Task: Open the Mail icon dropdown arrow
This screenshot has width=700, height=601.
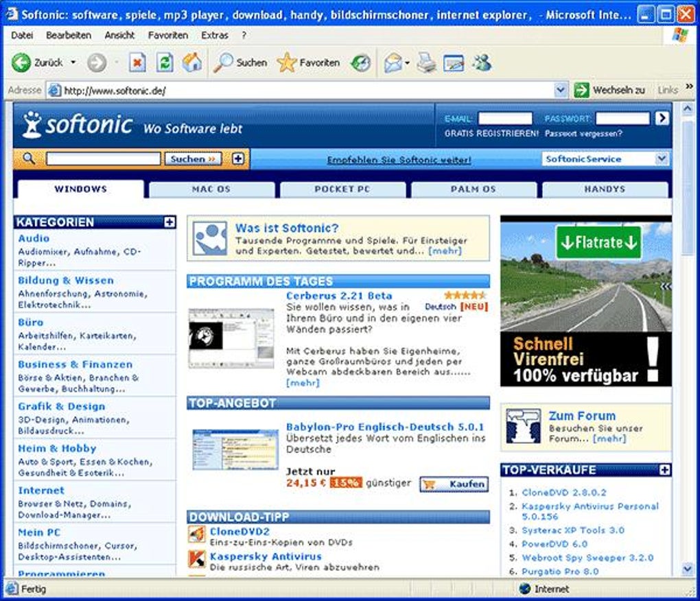Action: pyautogui.click(x=407, y=63)
